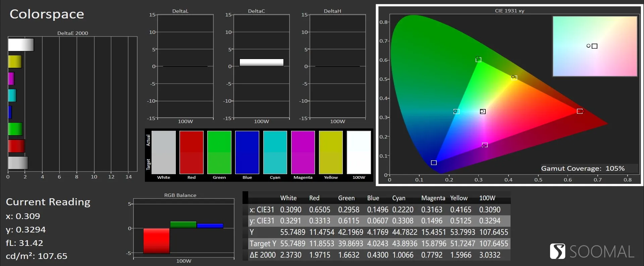Click the blue primary marker on CIE diagram
Viewport: 644px width, 266px height.
(x=434, y=163)
